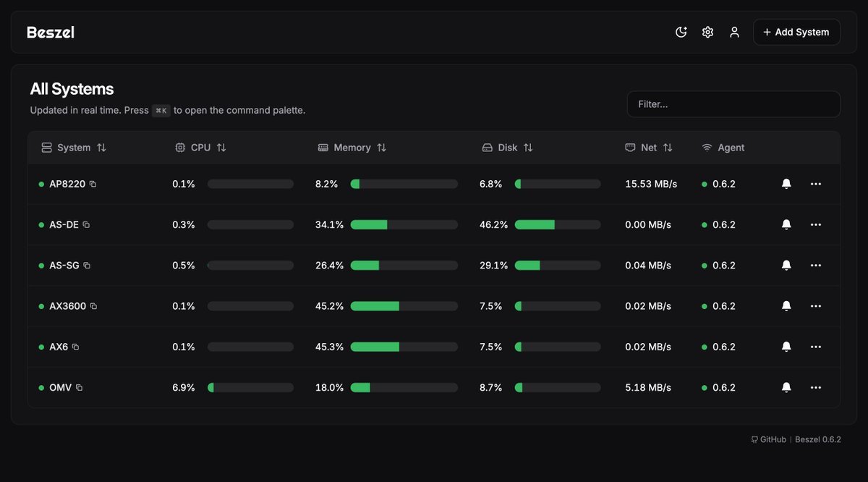This screenshot has height=482, width=868.
Task: Click the OMV memory usage bar
Action: pyautogui.click(x=404, y=388)
